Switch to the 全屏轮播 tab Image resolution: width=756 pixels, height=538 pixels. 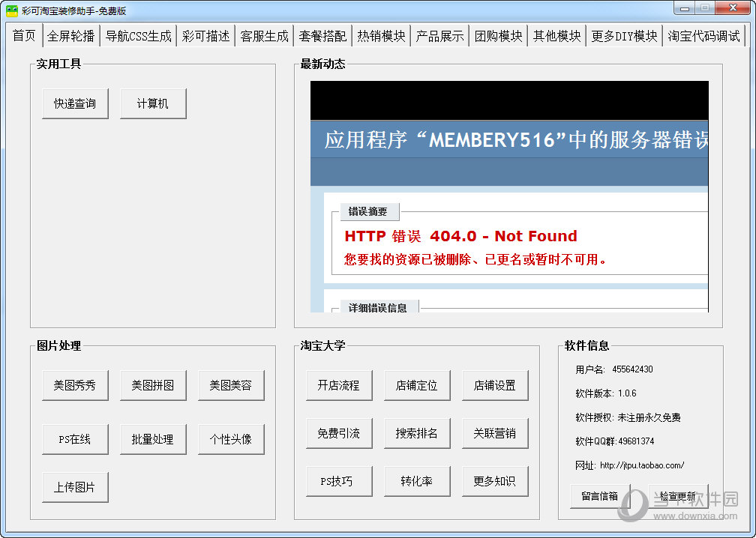pyautogui.click(x=71, y=36)
